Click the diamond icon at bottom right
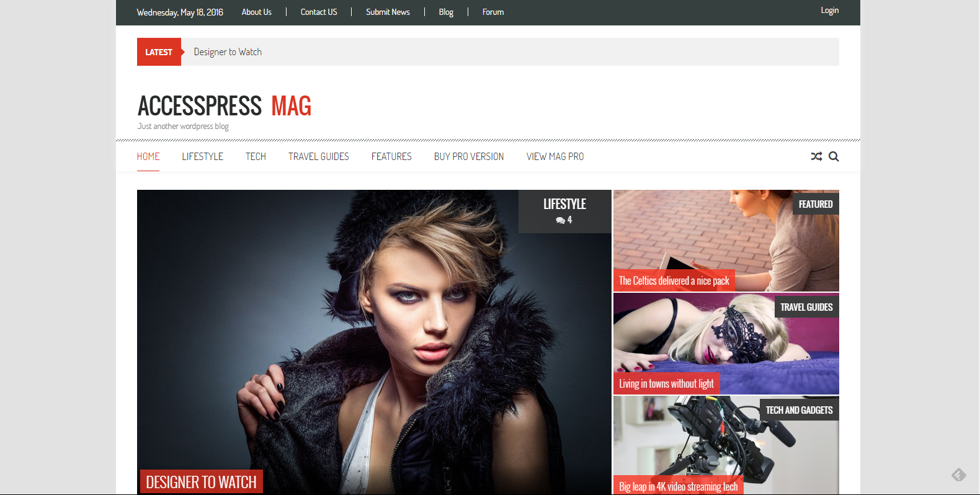This screenshot has height=495, width=980. click(958, 475)
